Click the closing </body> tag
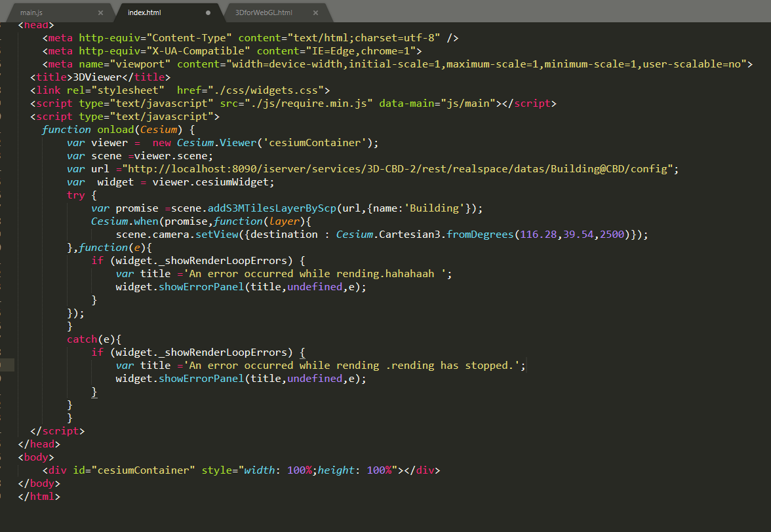The width and height of the screenshot is (771, 532). [39, 484]
